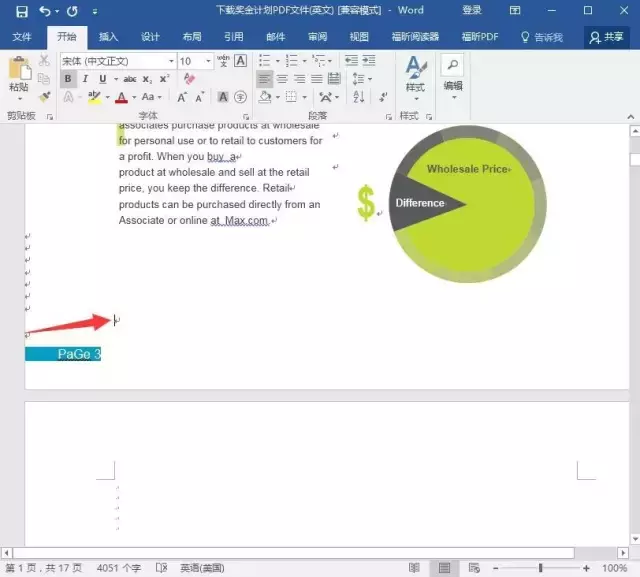Open the 文件 menu tab
Viewport: 640px width, 577px height.
point(22,37)
